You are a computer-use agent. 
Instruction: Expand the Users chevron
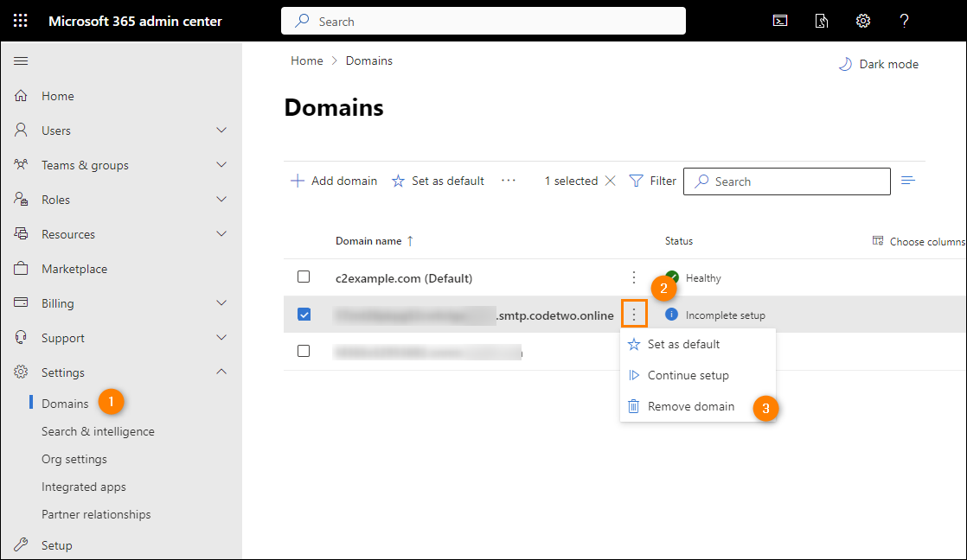(x=221, y=130)
